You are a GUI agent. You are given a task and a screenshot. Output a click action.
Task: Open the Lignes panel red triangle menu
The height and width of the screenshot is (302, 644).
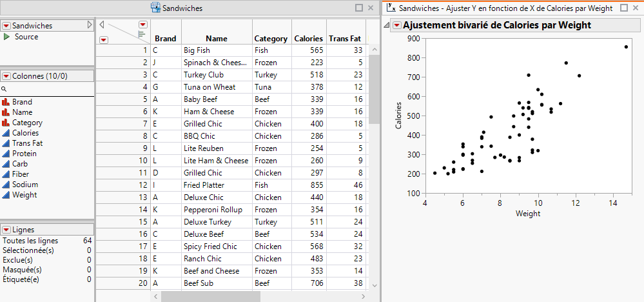(x=6, y=230)
